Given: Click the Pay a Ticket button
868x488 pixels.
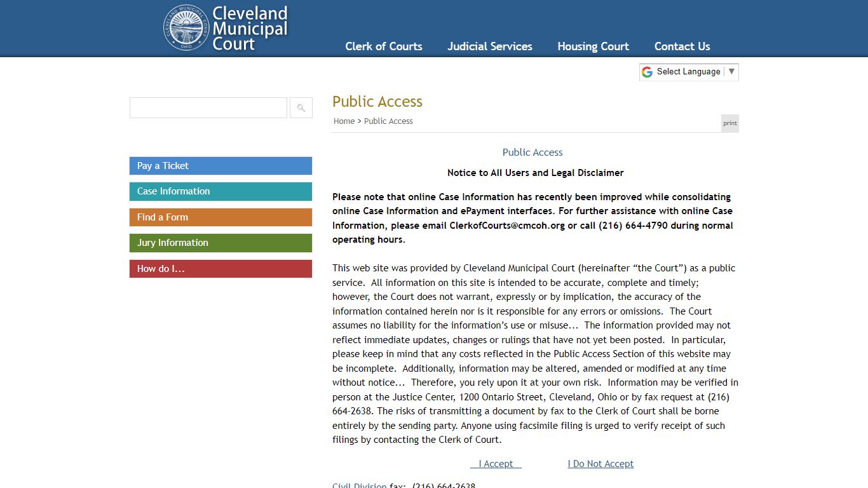Looking at the screenshot, I should (x=220, y=166).
